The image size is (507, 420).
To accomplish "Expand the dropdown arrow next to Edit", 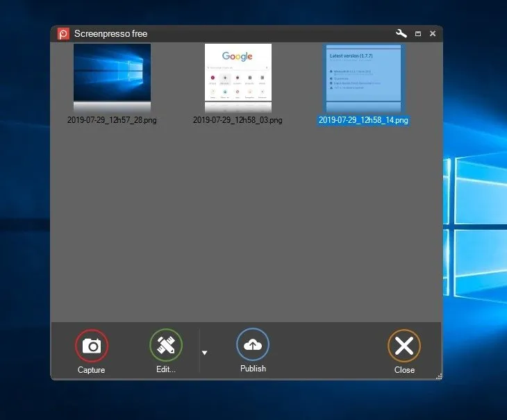I will click(x=204, y=353).
